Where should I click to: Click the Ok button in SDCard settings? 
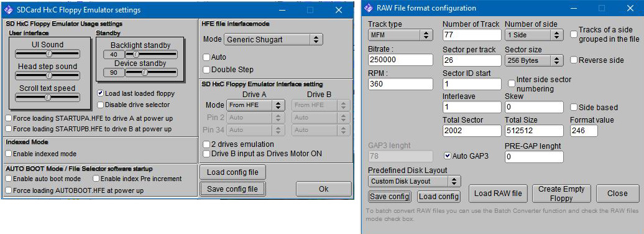(x=324, y=189)
